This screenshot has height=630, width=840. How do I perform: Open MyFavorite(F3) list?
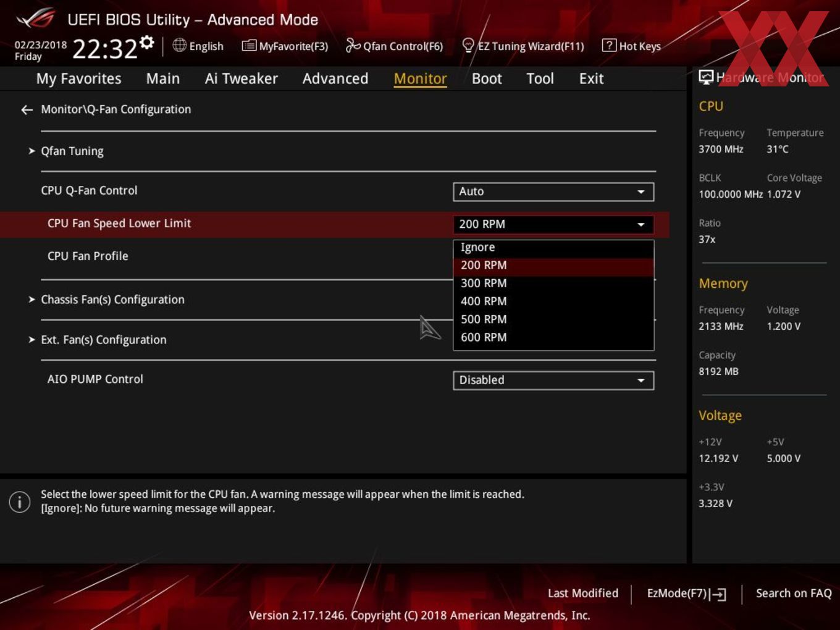pyautogui.click(x=285, y=46)
